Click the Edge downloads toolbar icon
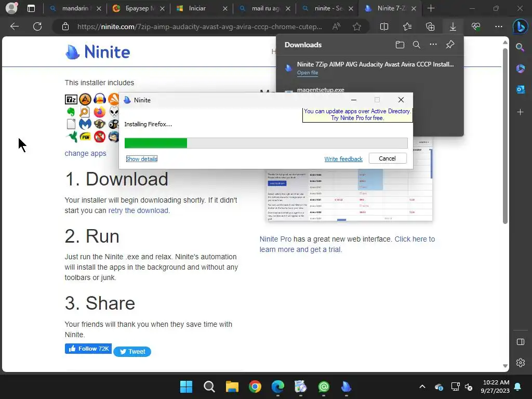This screenshot has height=399, width=532. [x=453, y=26]
